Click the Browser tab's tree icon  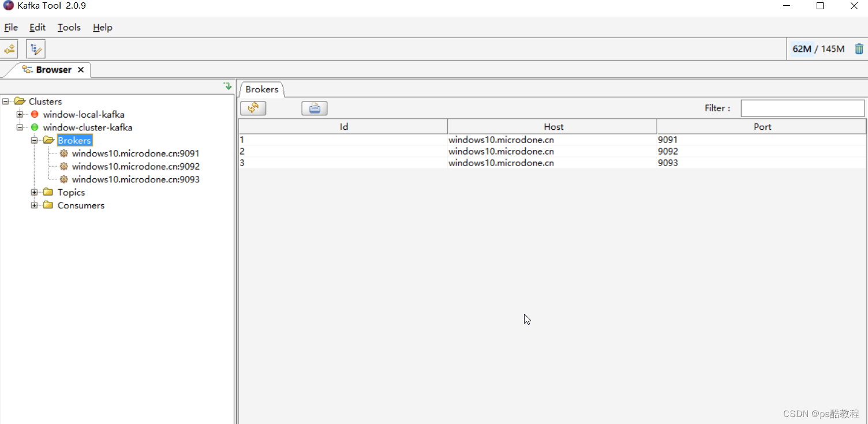click(x=27, y=70)
